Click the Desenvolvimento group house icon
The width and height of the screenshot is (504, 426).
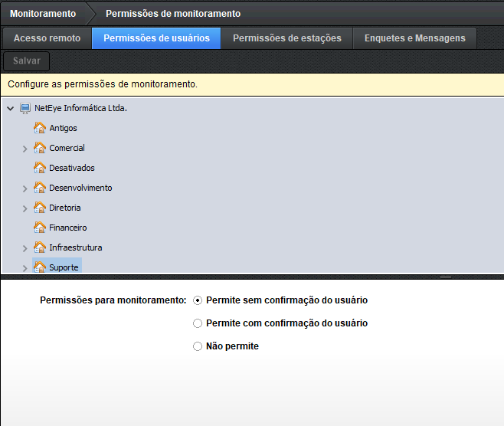tap(41, 188)
